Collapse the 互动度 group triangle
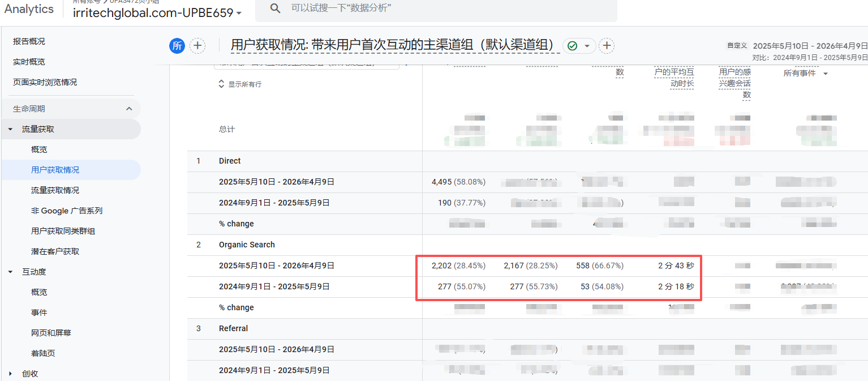 [10, 272]
